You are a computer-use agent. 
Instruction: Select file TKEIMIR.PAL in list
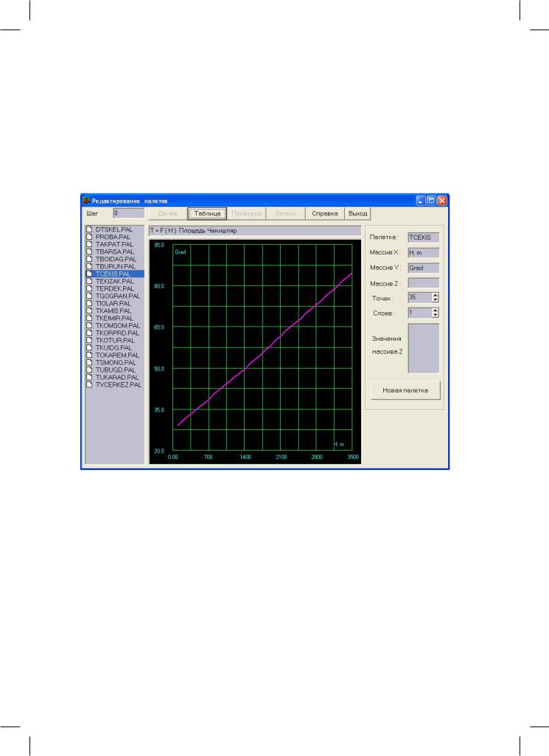[x=114, y=318]
